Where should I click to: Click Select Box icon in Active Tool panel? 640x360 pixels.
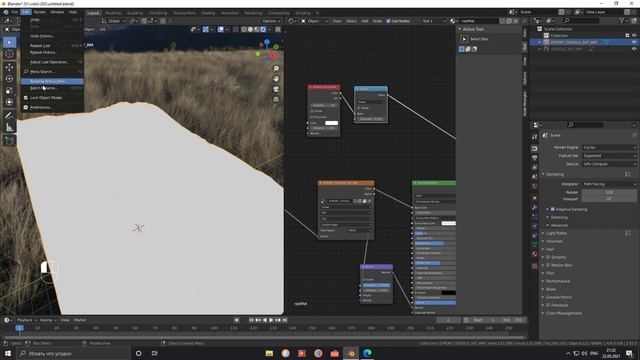[464, 39]
